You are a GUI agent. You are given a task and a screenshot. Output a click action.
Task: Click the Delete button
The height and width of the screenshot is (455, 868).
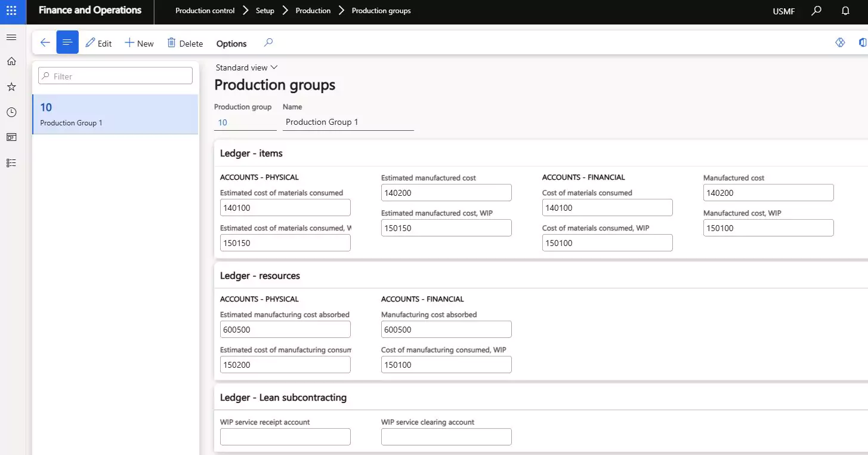[185, 43]
